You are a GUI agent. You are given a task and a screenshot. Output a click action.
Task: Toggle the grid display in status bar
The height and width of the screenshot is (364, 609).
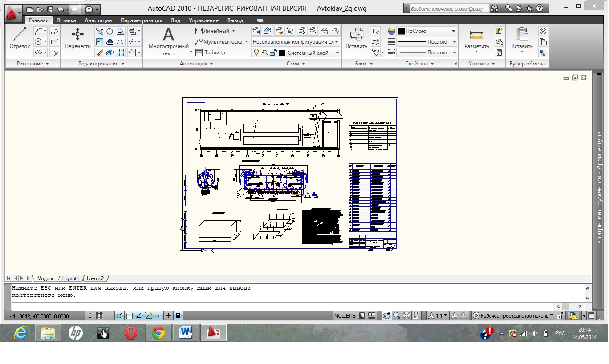point(99,316)
